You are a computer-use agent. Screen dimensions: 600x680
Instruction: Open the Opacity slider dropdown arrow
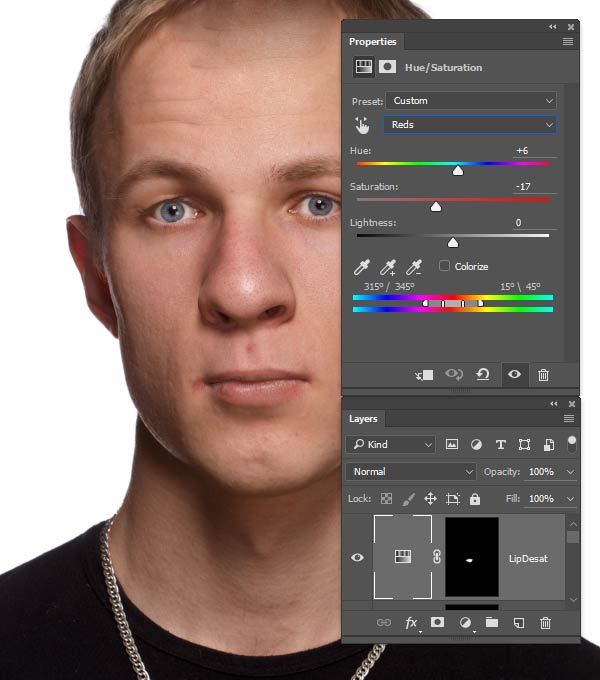[x=571, y=471]
